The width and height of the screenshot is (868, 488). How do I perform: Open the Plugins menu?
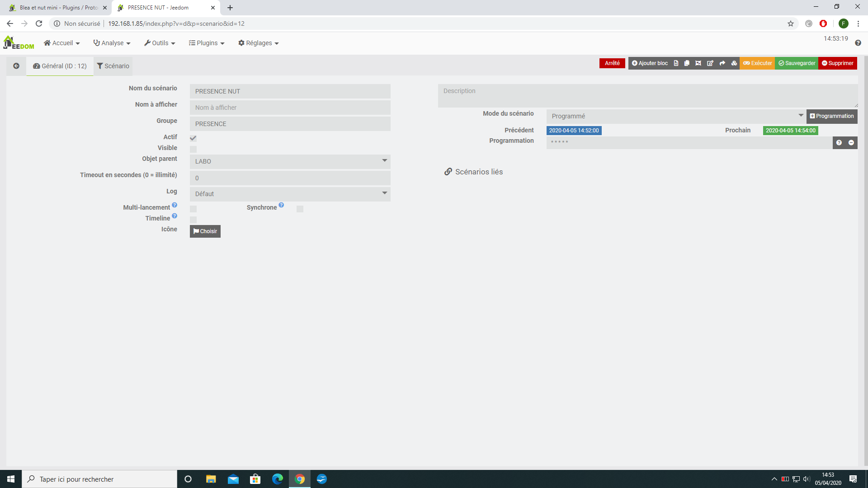207,43
